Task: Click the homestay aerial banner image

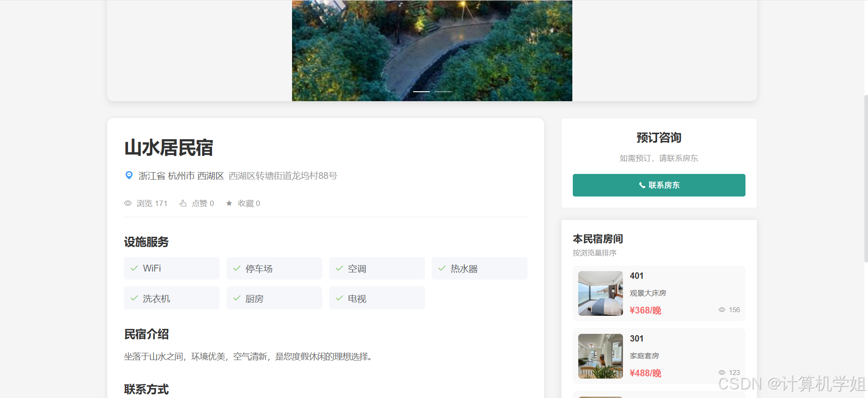Action: pos(432,51)
